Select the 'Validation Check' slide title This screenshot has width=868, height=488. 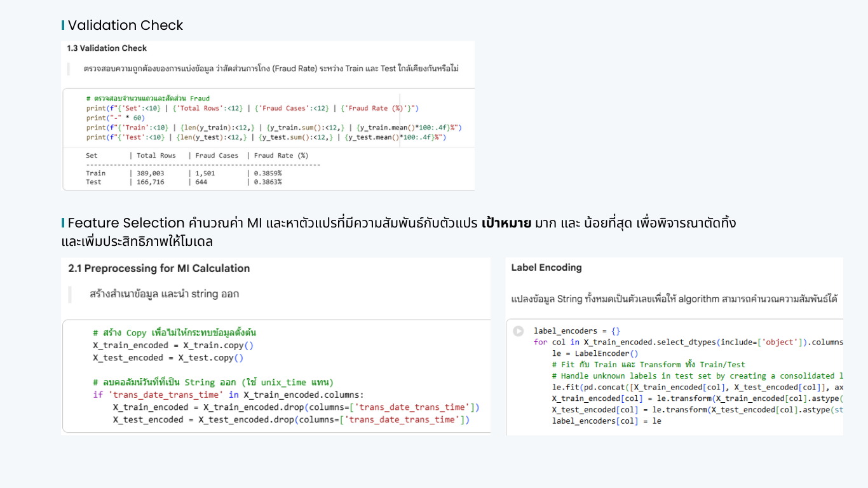pos(125,25)
